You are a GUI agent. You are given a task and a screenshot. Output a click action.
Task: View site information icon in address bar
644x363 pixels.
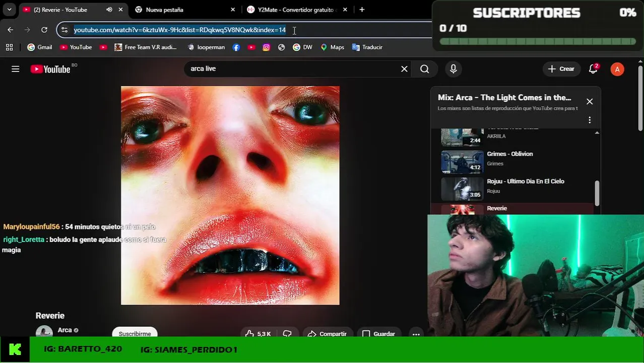(x=65, y=30)
